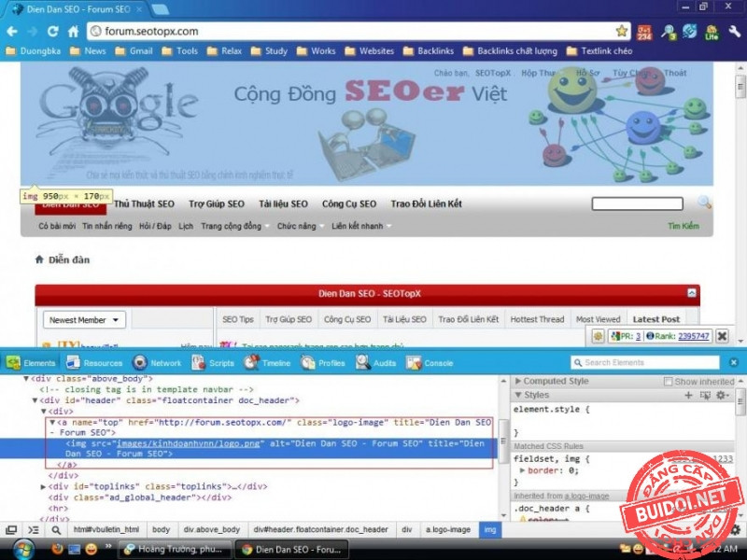Open the browser home page icon
Screen dimensions: 747x560
[x=73, y=32]
